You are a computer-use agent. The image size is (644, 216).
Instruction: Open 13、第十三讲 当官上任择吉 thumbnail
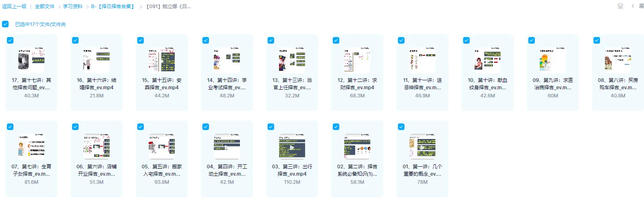click(x=292, y=60)
